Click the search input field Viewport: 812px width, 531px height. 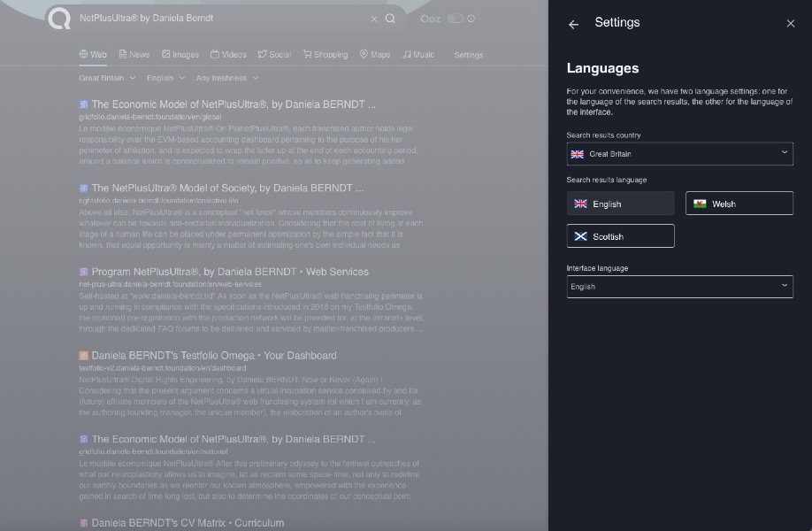pos(223,18)
